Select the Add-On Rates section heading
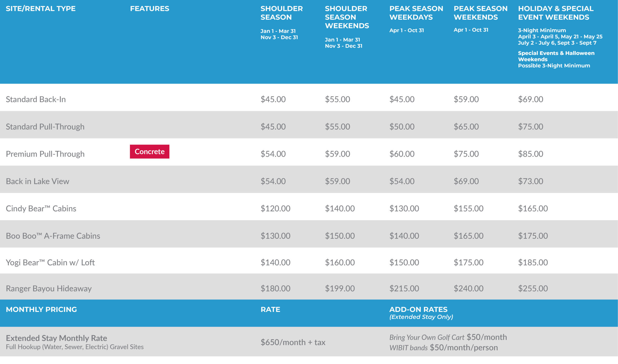The width and height of the screenshot is (618, 364). (418, 309)
